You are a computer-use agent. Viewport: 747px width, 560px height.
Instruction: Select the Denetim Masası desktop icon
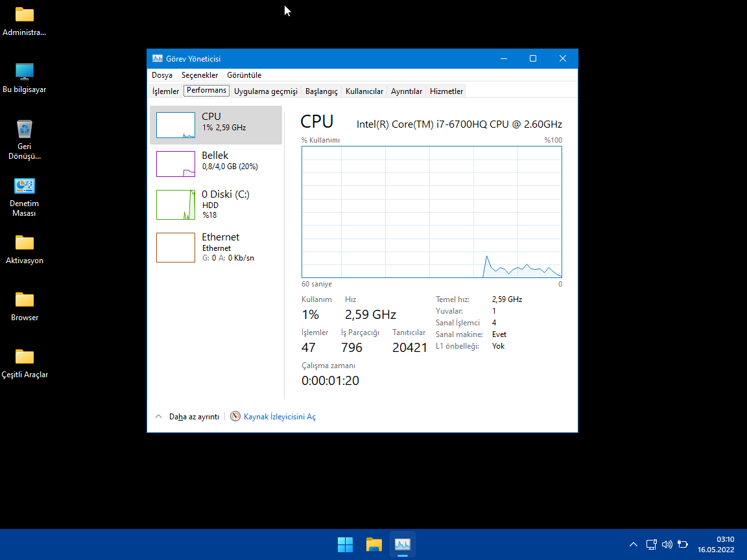25,197
